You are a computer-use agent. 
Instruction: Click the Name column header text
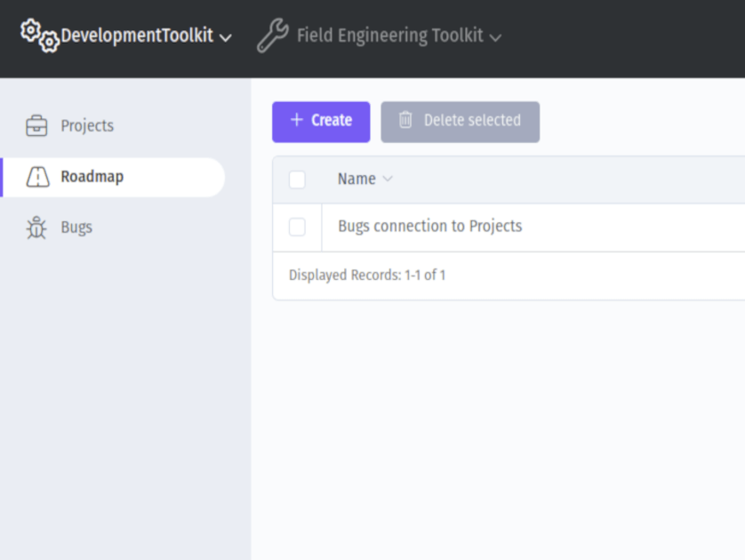tap(356, 179)
